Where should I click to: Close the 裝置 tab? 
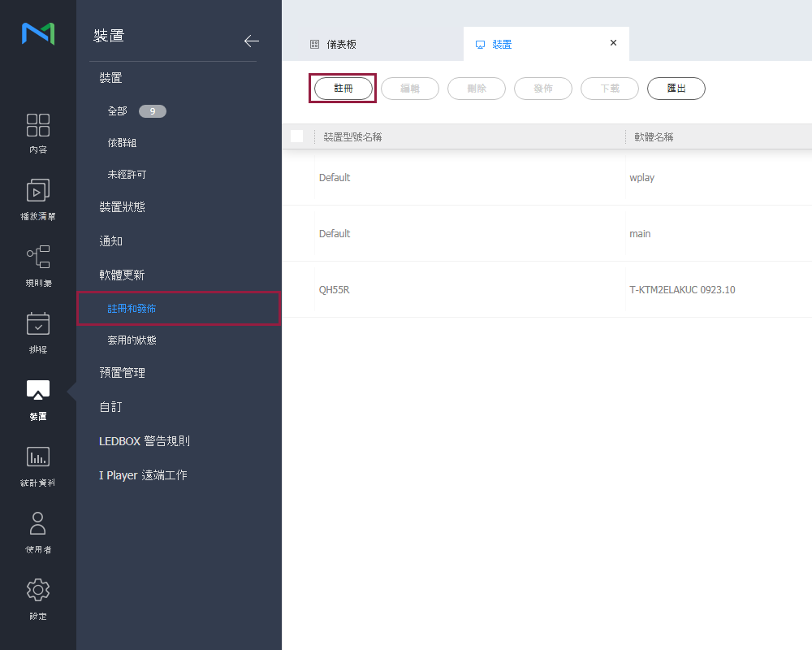tap(613, 43)
